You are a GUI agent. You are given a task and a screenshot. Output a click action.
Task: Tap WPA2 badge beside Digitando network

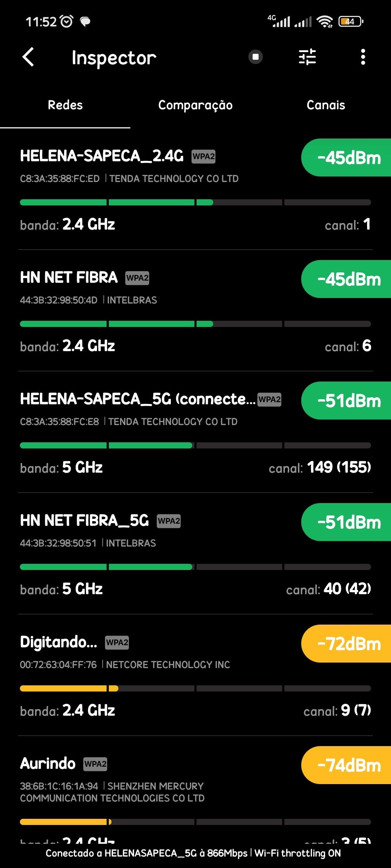[117, 643]
